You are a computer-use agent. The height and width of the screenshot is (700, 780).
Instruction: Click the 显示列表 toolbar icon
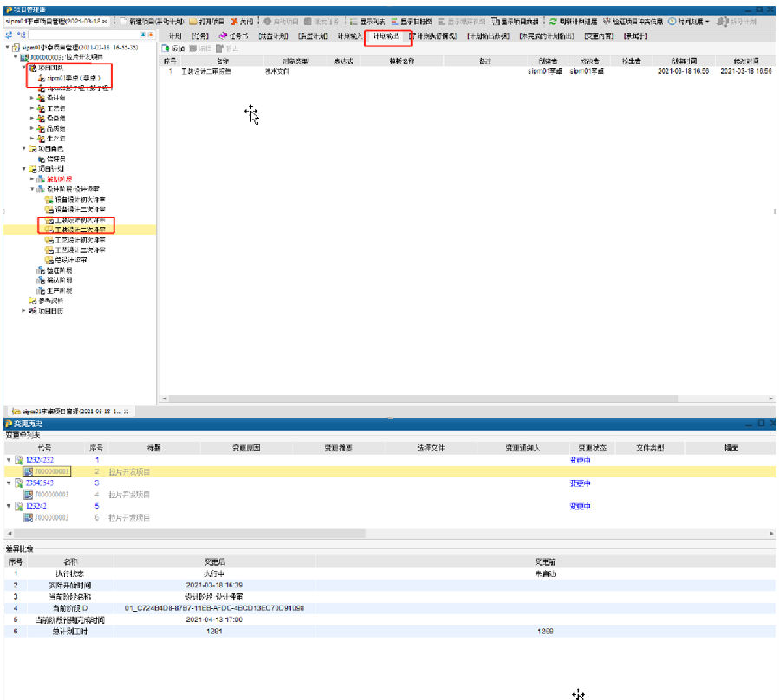point(354,21)
